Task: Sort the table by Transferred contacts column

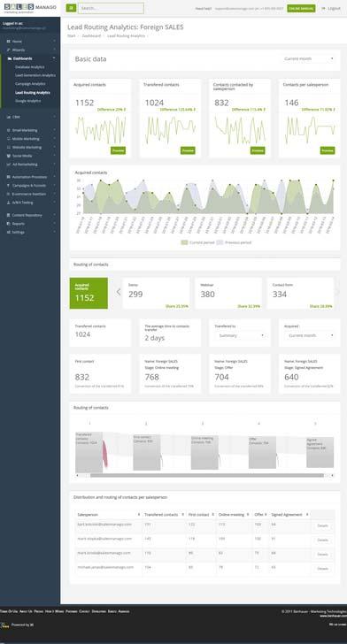Action: (x=165, y=515)
